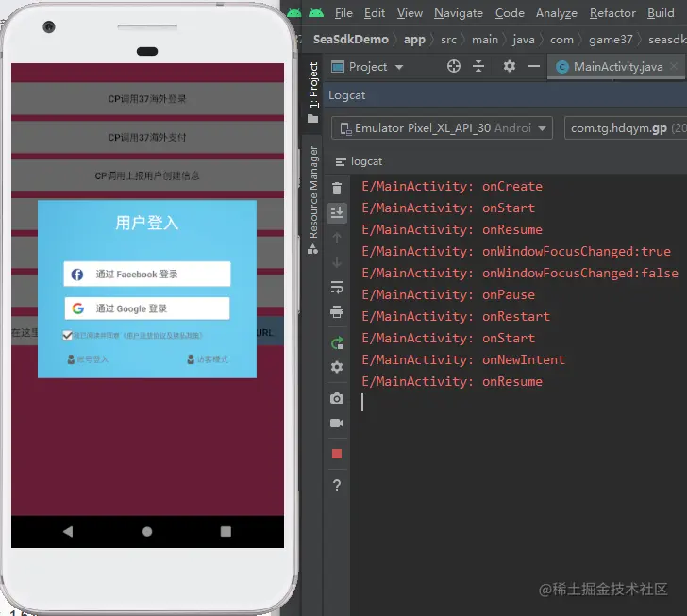Open the Analyze menu
Image resolution: width=687 pixels, height=616 pixels.
pos(557,13)
